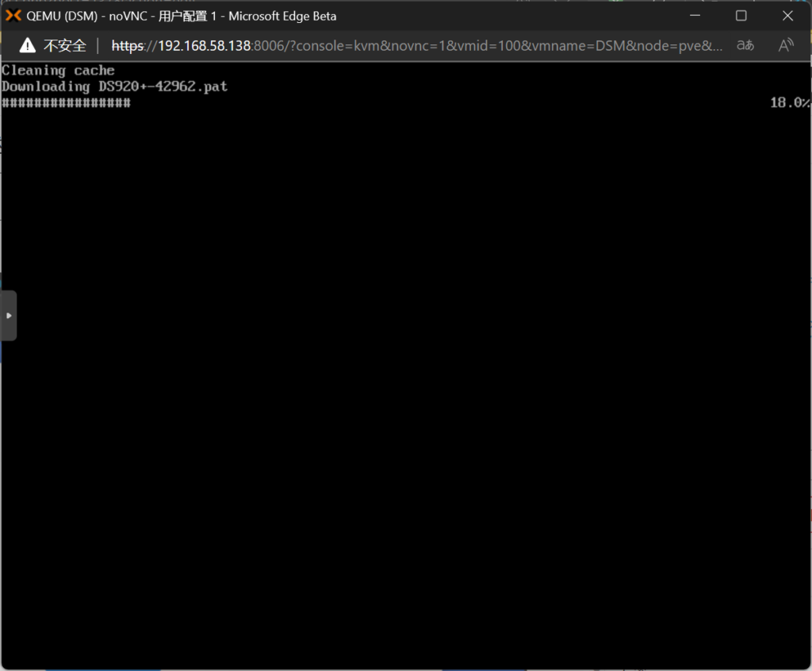Close the QEMU noVNC window
This screenshot has width=812, height=671.
(x=787, y=16)
